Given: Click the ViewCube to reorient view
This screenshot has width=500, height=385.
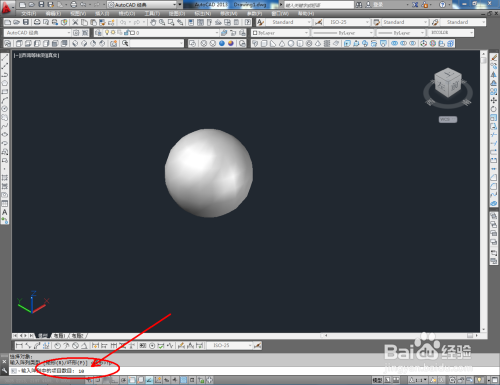Looking at the screenshot, I should (448, 83).
